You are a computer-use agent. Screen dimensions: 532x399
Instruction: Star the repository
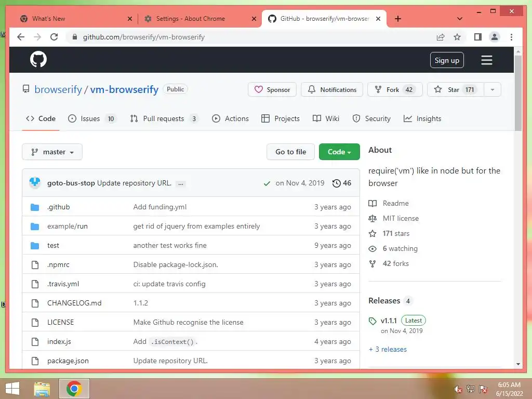[x=455, y=89]
